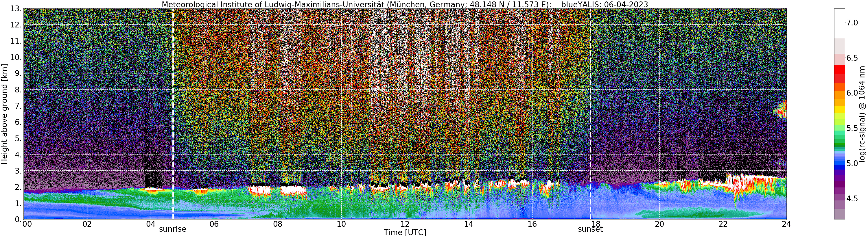Viewport: 868px width, 238px height.
Task: Click the x-axis tick label '00'
Action: click(x=27, y=224)
